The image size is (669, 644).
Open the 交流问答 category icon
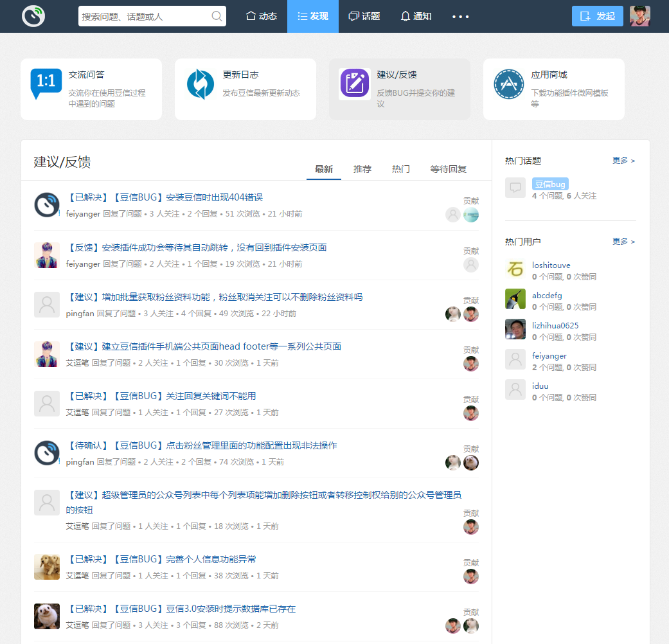[46, 84]
